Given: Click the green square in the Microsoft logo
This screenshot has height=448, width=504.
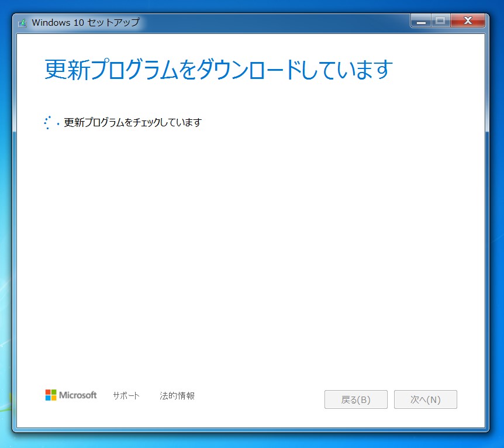Looking at the screenshot, I should [54, 393].
